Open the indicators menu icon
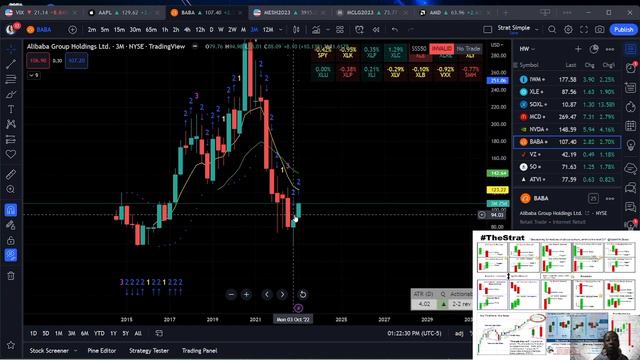Image resolution: width=640 pixels, height=360 pixels. tap(316, 29)
